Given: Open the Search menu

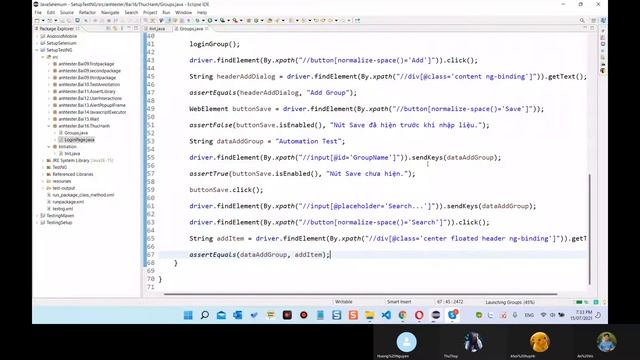Looking at the screenshot, I should click(131, 13).
